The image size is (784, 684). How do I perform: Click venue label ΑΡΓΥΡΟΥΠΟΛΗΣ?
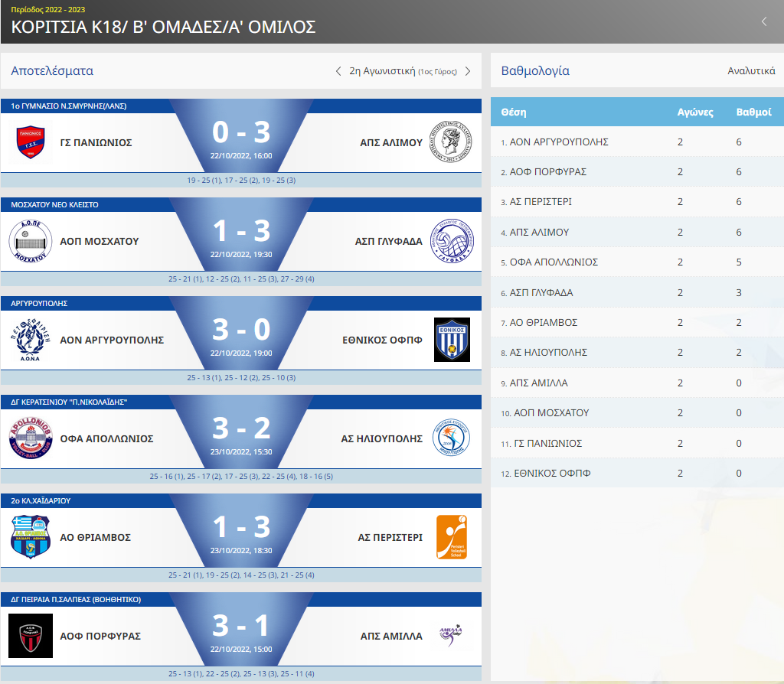39,303
